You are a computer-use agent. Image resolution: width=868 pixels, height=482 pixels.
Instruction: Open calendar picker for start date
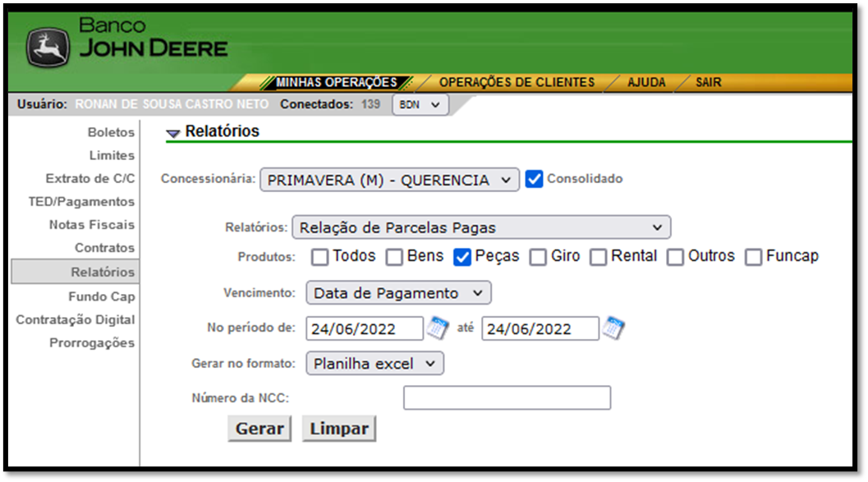(438, 328)
